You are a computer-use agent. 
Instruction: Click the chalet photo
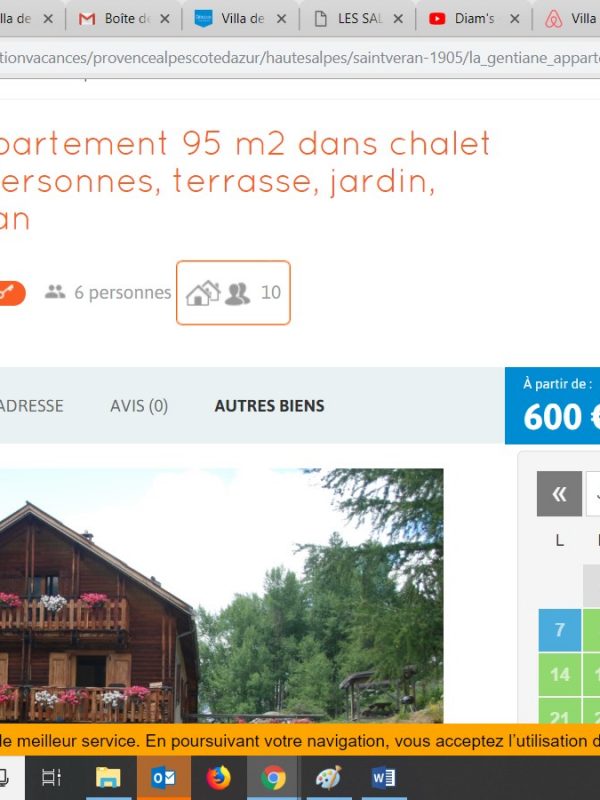(x=221, y=595)
